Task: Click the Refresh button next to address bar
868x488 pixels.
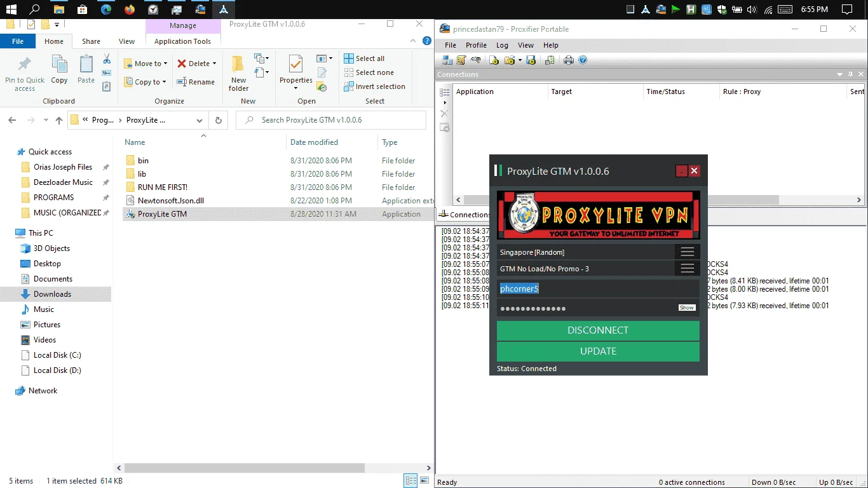Action: (x=219, y=120)
